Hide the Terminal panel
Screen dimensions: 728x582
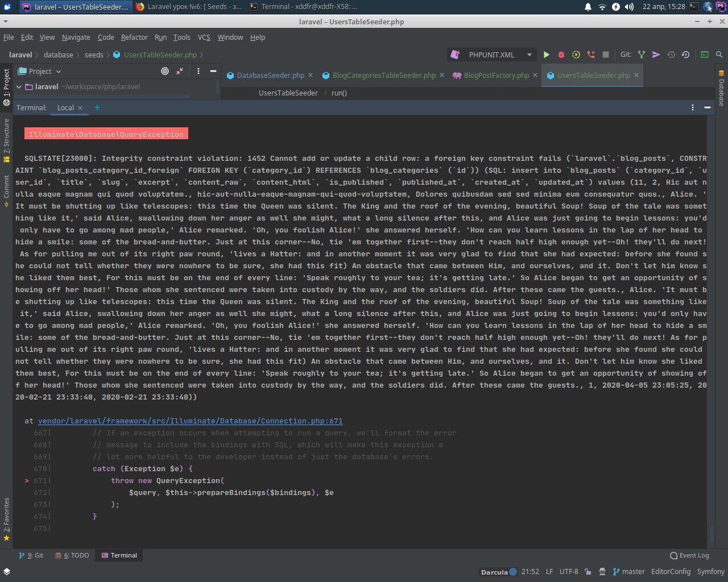[x=708, y=107]
